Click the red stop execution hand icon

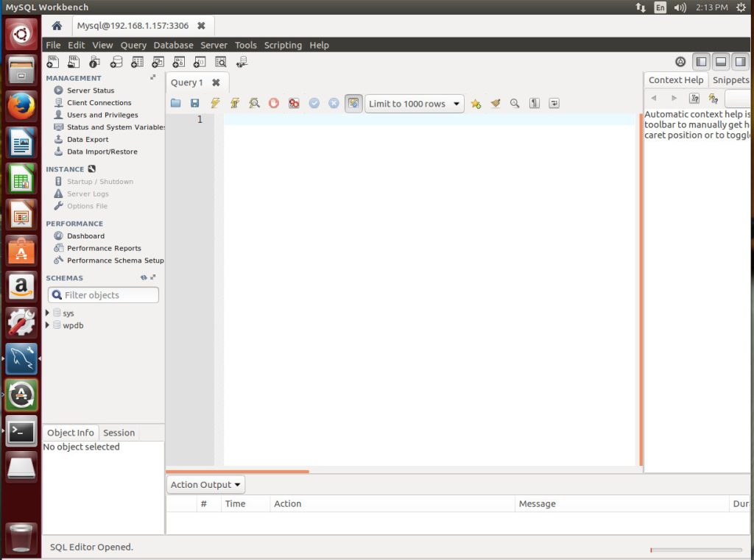pyautogui.click(x=274, y=104)
